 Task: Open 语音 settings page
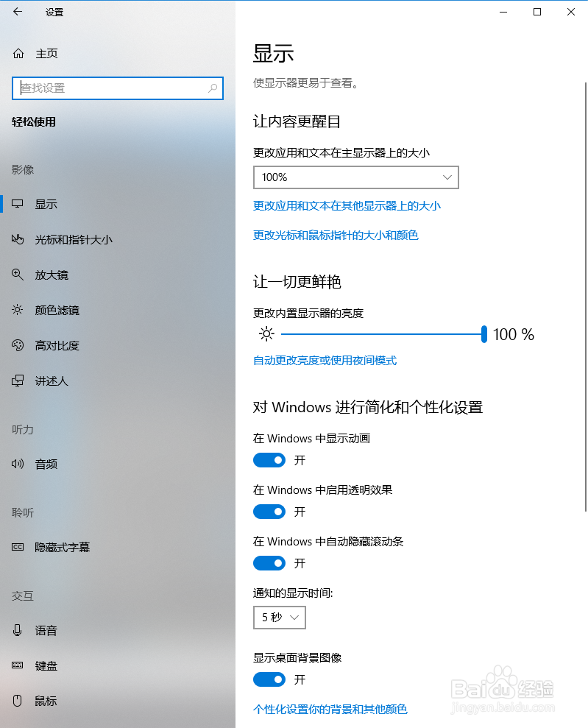tap(46, 631)
